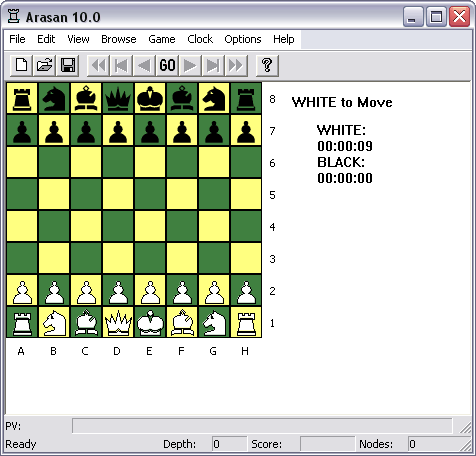Click the PV display field
This screenshot has height=456, width=476.
pyautogui.click(x=262, y=426)
